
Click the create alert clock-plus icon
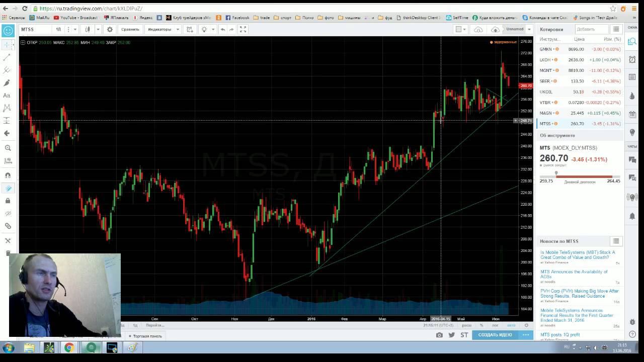point(190,29)
